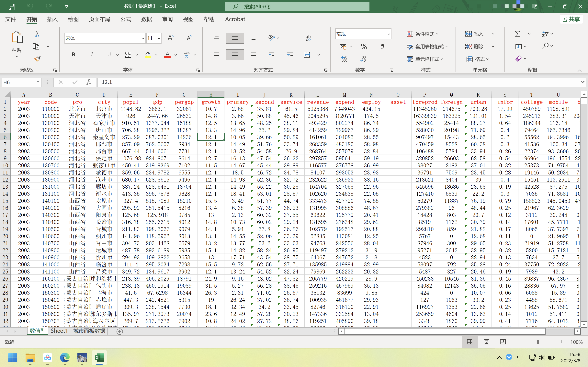Click the Format Painter brush icon
Image resolution: width=588 pixels, height=367 pixels.
(x=37, y=59)
